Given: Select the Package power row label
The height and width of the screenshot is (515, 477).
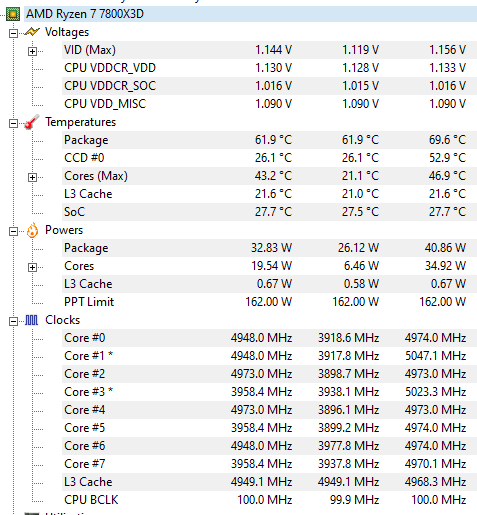Looking at the screenshot, I should 86,248.
